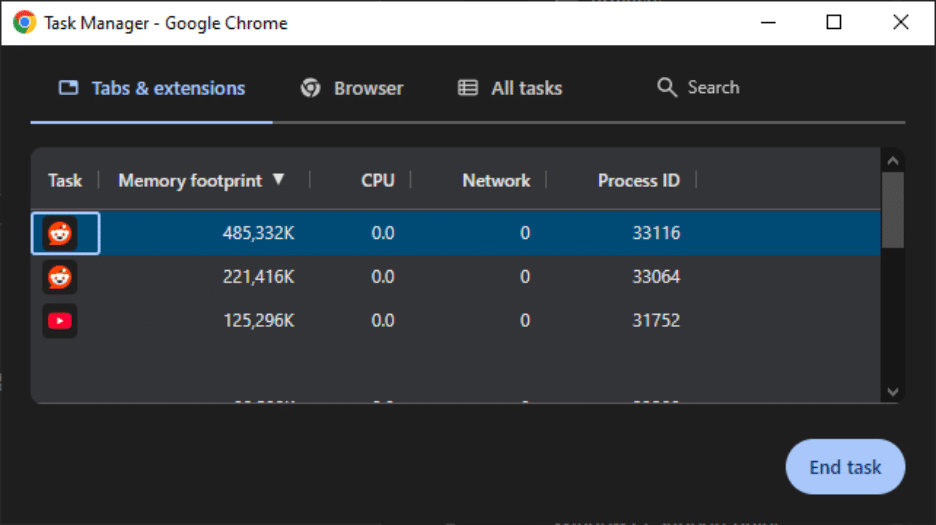
Task: Click CPU value in 33064 row
Action: [x=383, y=277]
